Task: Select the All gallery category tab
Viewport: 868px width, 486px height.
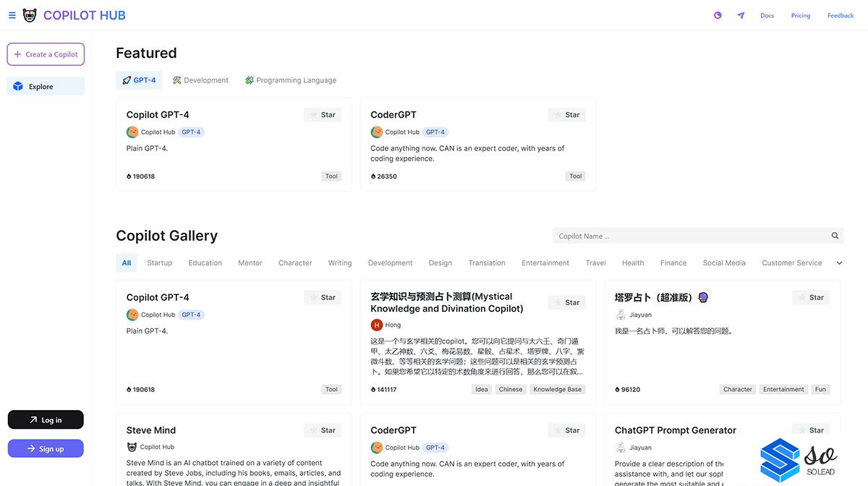Action: [x=127, y=263]
